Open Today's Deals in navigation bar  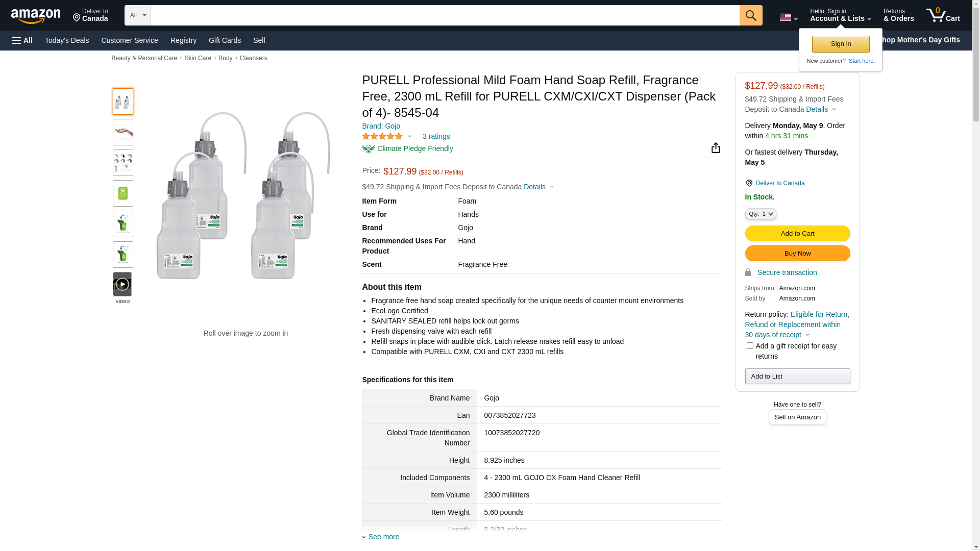click(67, 40)
